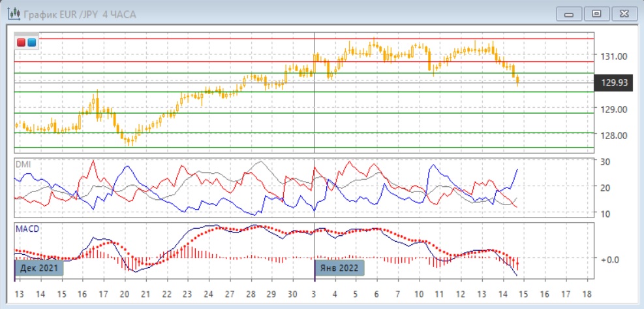The width and height of the screenshot is (644, 309).
Task: Click the 128.00 price axis label
Action: [614, 136]
